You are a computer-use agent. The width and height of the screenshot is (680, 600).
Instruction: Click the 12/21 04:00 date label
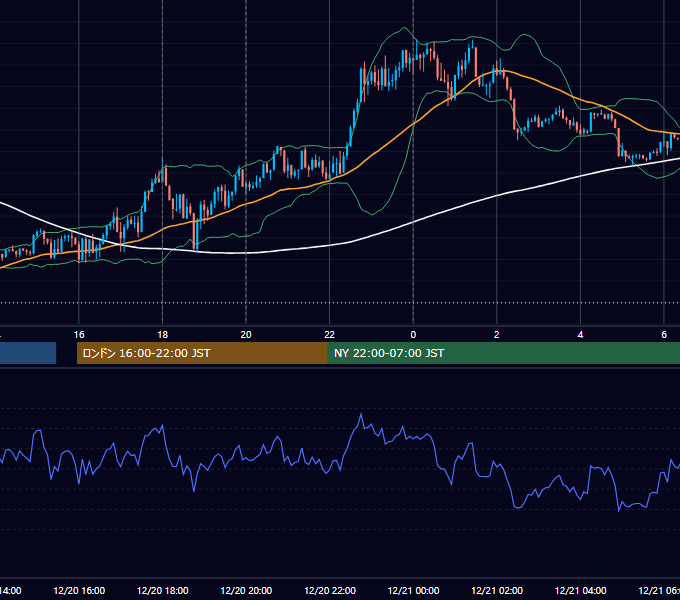point(580,590)
